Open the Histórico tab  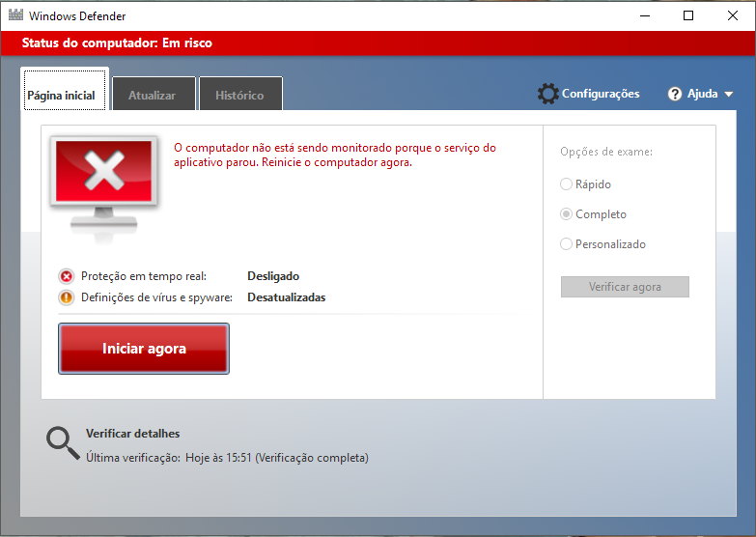tap(240, 94)
